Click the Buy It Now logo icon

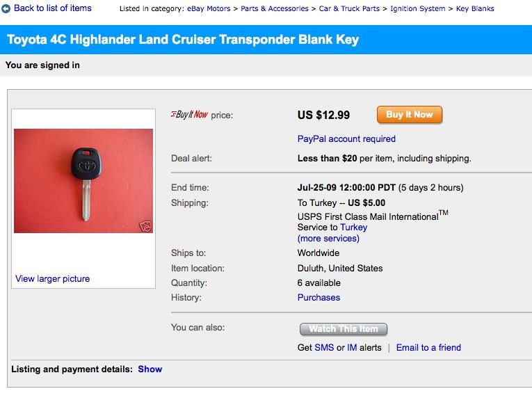click(x=189, y=115)
